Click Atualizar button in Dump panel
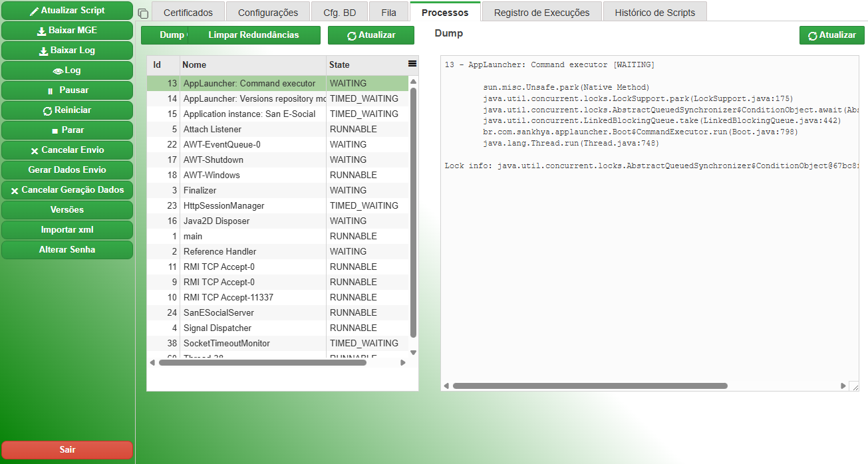 pyautogui.click(x=832, y=35)
